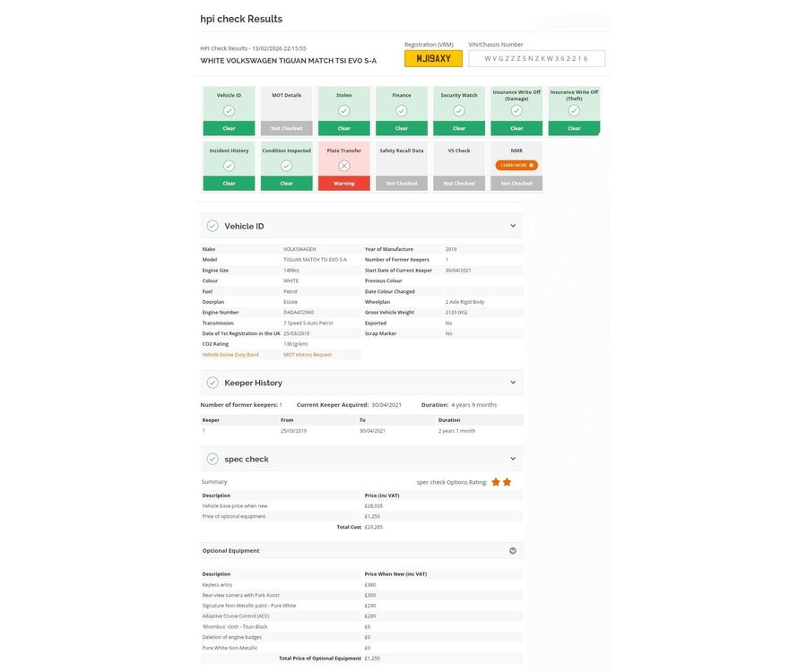
Task: Click the Incident History check icon
Action: coord(229,166)
